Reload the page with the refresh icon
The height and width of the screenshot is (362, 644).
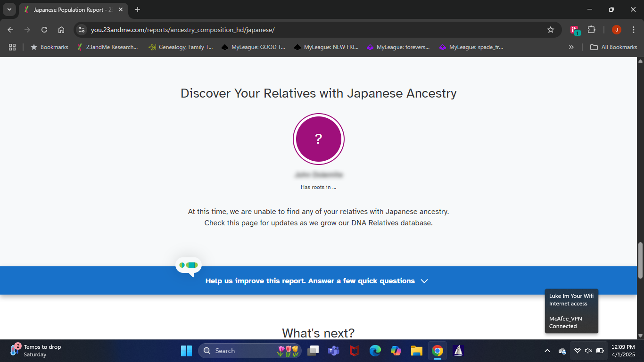click(x=44, y=30)
